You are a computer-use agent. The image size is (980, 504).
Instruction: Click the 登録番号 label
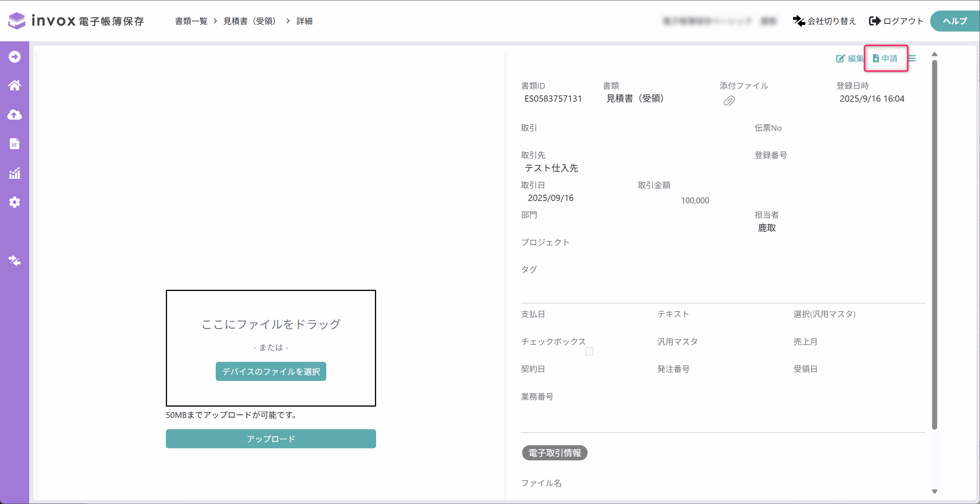(771, 155)
